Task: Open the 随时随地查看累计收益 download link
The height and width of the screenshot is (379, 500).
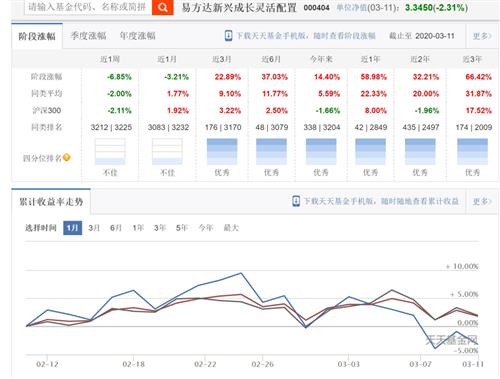Action: [x=381, y=201]
